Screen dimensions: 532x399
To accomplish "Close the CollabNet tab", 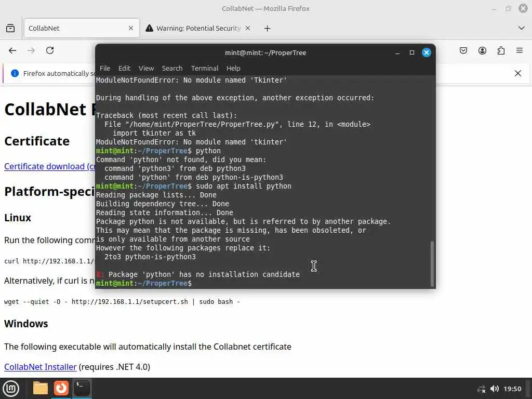I will coord(131,28).
